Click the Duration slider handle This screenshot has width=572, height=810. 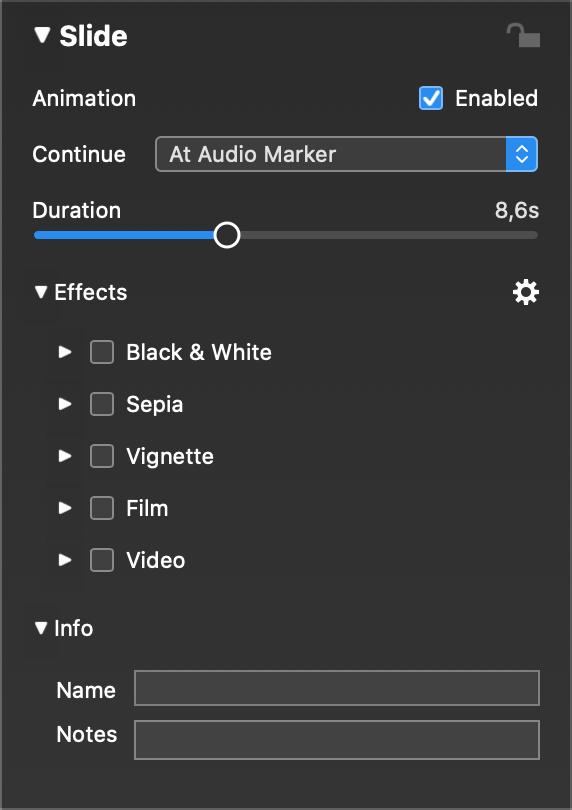coord(227,235)
